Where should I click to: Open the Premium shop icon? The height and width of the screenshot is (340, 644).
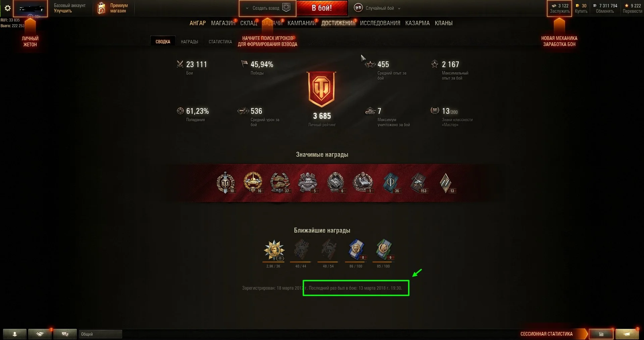101,8
